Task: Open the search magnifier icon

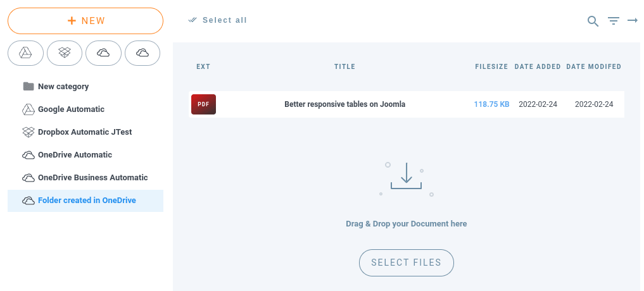Action: [x=593, y=21]
